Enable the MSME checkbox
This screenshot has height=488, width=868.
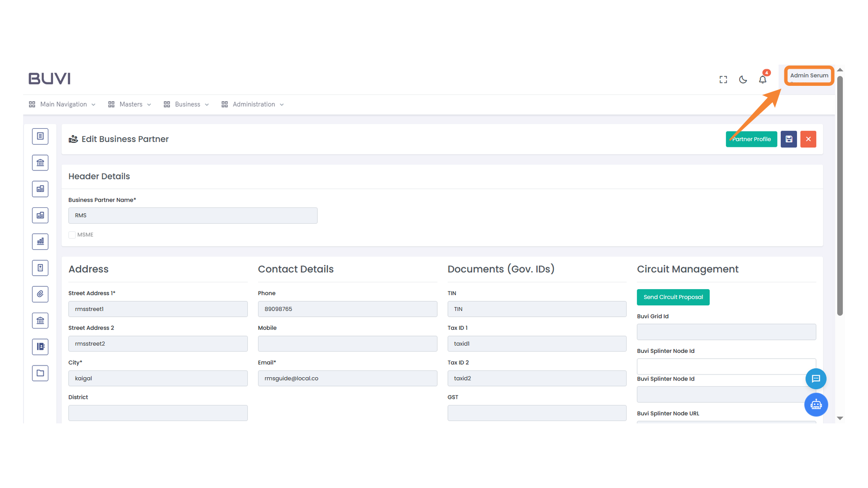pyautogui.click(x=72, y=235)
